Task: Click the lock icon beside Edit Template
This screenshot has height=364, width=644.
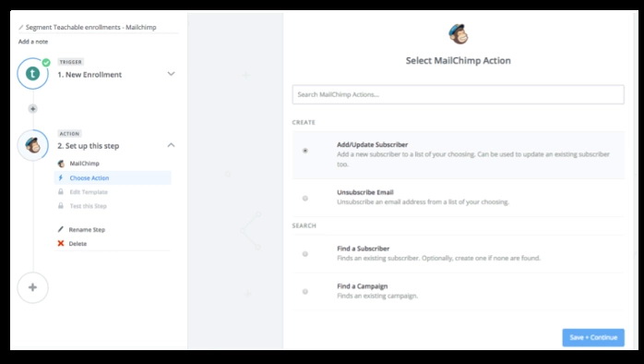Action: point(61,191)
